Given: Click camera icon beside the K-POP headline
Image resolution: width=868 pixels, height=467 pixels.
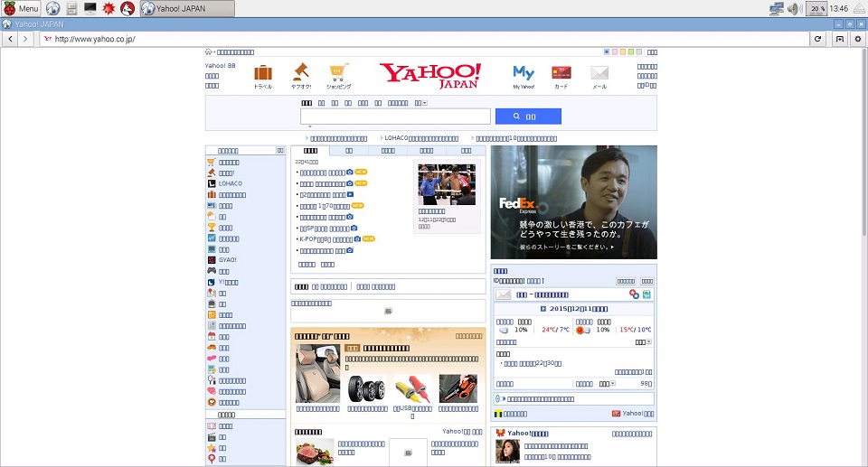Looking at the screenshot, I should [x=358, y=239].
